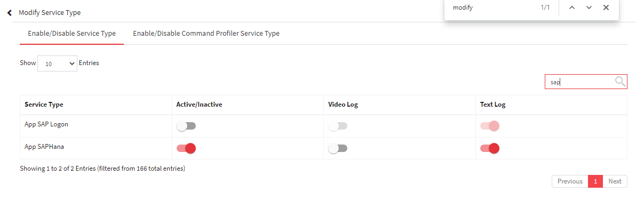Screen dimensions: 644x200
Task: Toggle Video Log for App SAP Logon
Action: [338, 126]
